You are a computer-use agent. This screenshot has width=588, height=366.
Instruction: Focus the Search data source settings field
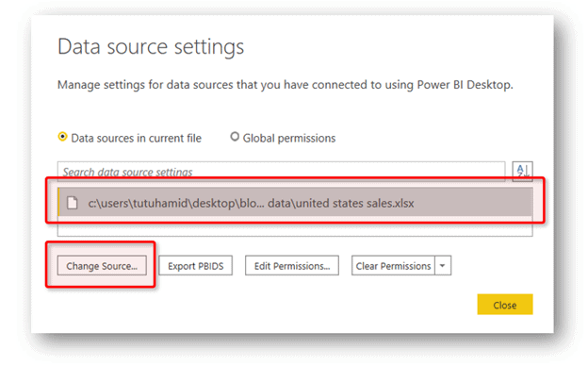[281, 171]
